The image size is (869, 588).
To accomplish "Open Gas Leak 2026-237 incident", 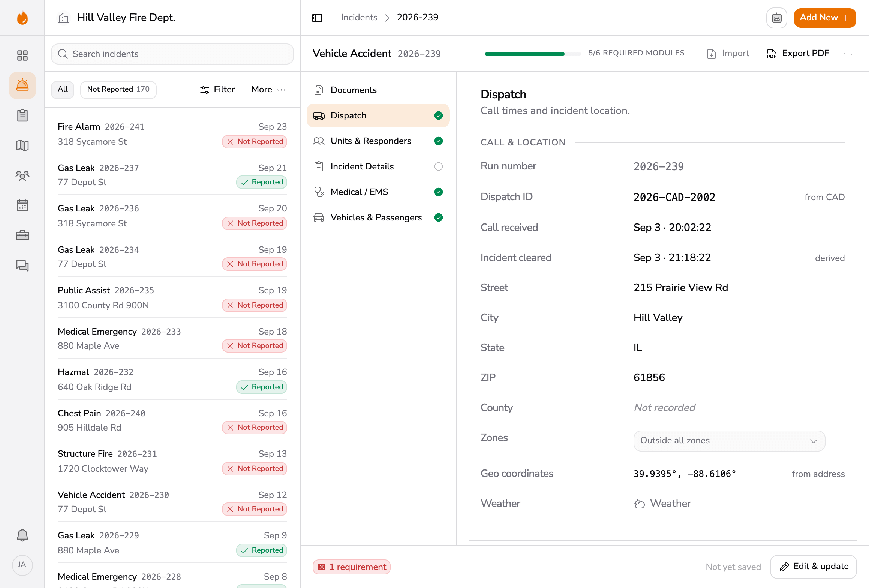I will pyautogui.click(x=172, y=175).
